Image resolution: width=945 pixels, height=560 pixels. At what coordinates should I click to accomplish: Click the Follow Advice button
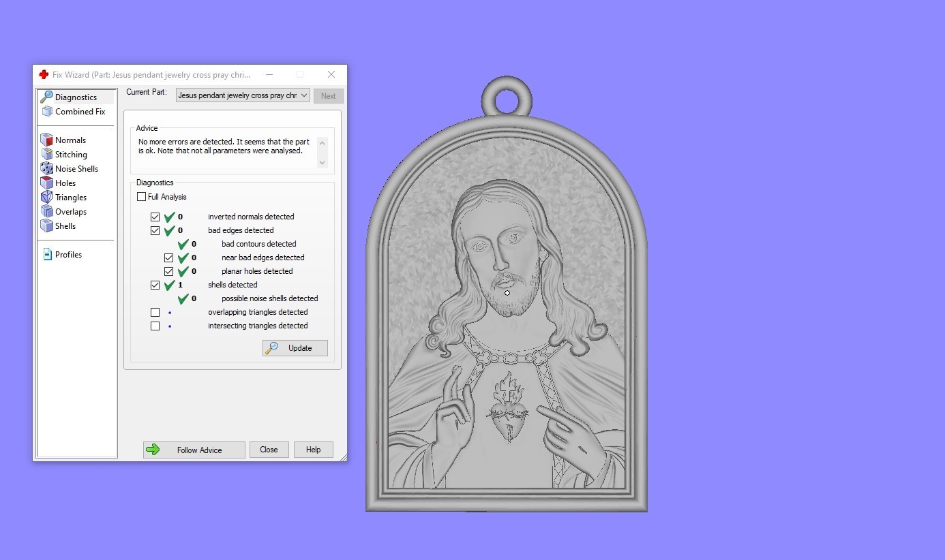[194, 450]
